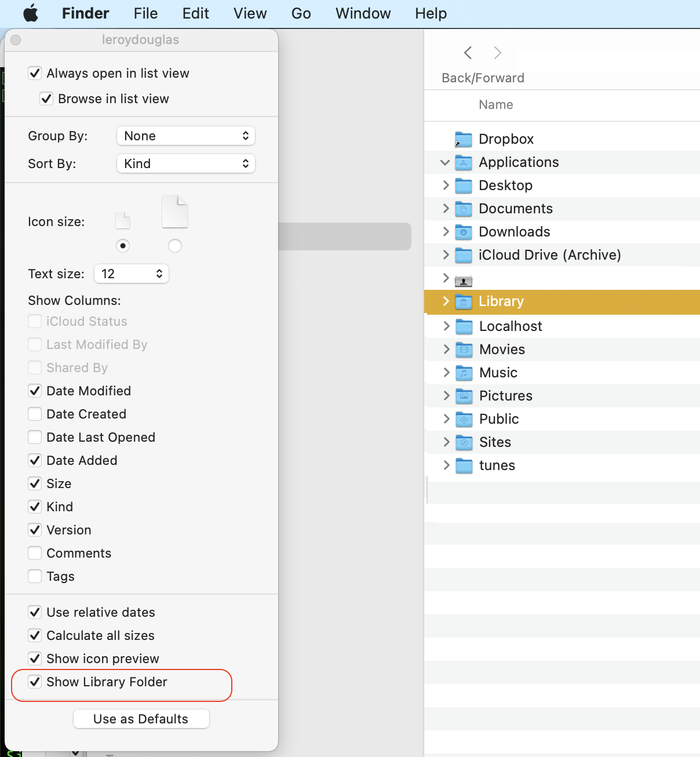Select the Music folder icon
700x757 pixels.
point(464,373)
